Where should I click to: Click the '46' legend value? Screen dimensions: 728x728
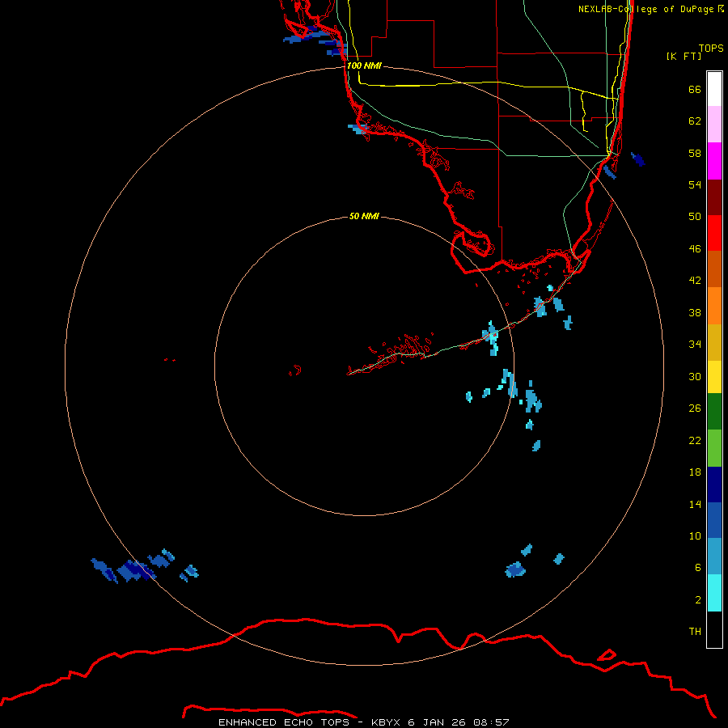pyautogui.click(x=695, y=248)
